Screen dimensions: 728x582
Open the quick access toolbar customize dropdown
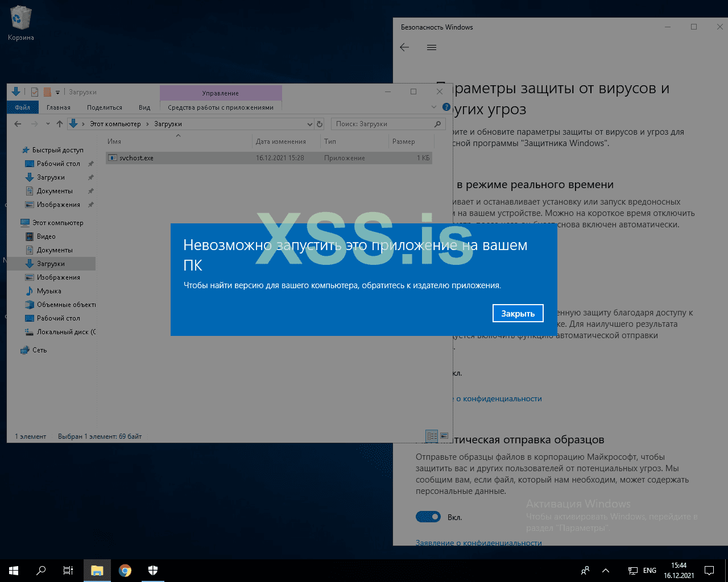click(x=57, y=93)
